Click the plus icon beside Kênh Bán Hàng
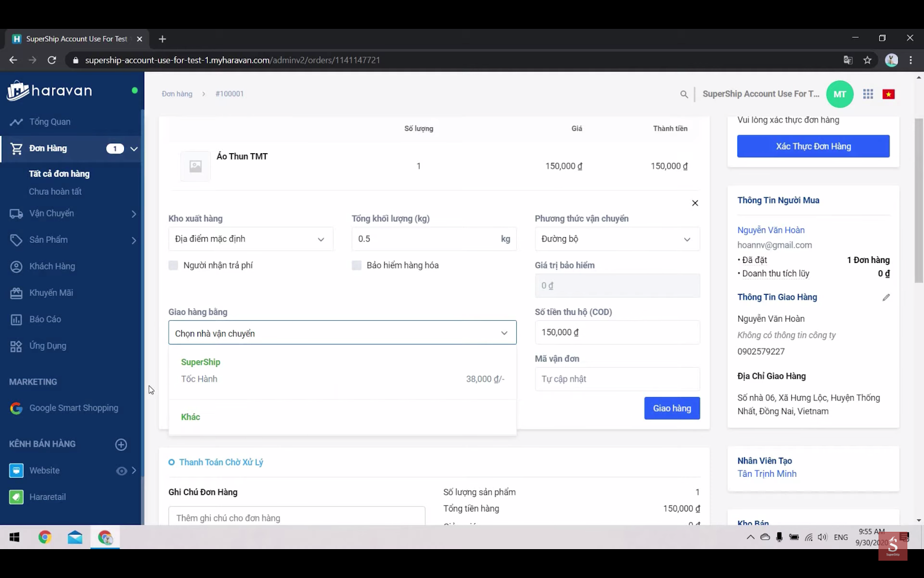This screenshot has height=578, width=924. 121,444
